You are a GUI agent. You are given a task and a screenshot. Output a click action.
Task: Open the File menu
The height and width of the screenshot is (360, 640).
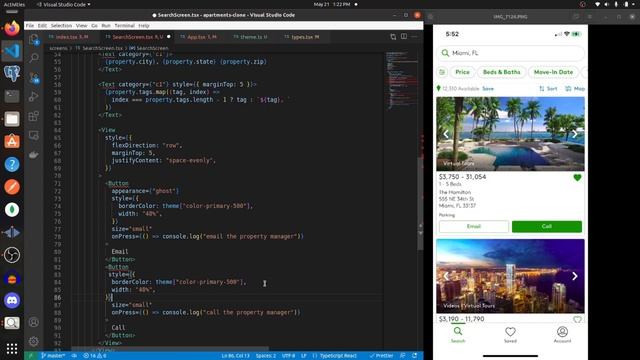(x=30, y=25)
